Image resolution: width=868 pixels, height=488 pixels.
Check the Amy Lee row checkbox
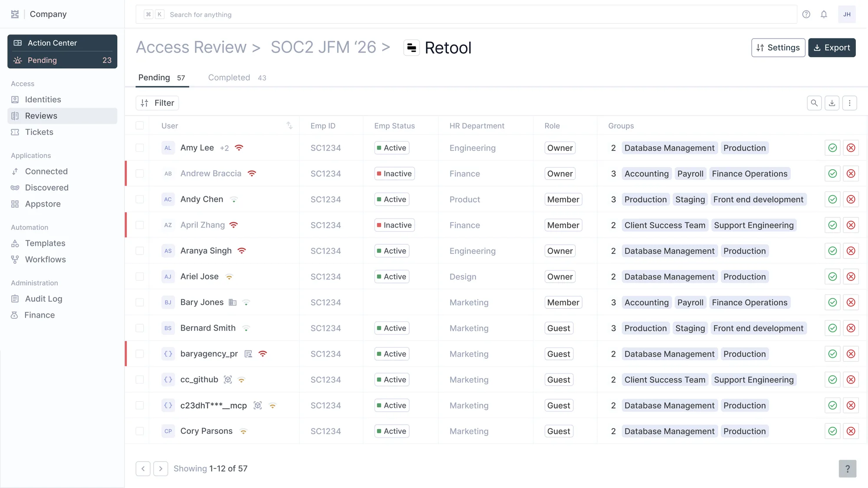pyautogui.click(x=140, y=148)
